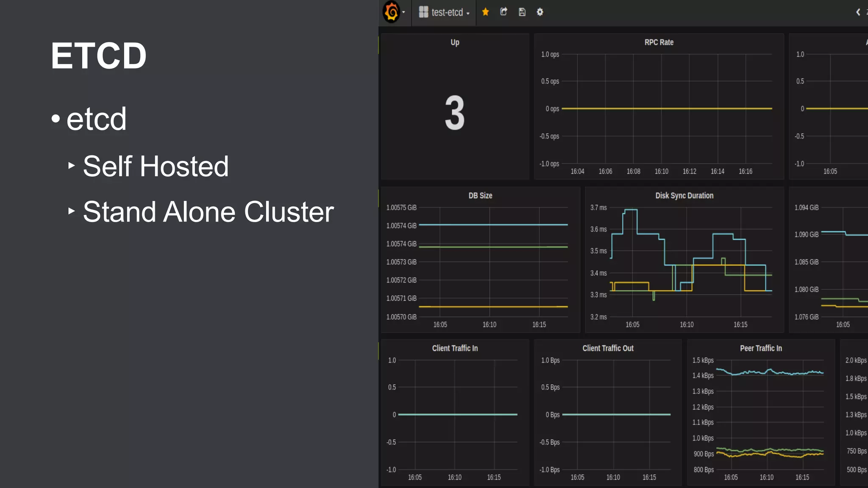Open Client Traffic In panel title menu
Image resolution: width=868 pixels, height=488 pixels.
pyautogui.click(x=455, y=348)
